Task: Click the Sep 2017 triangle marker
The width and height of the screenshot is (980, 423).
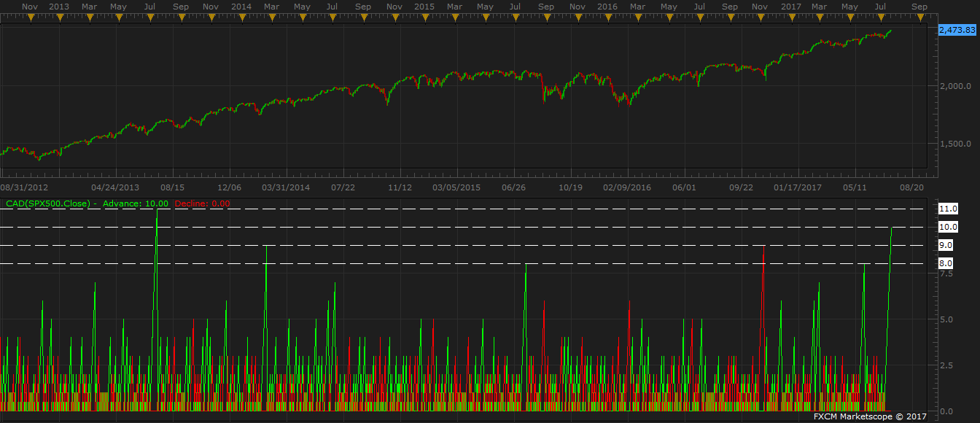Action: pyautogui.click(x=919, y=18)
